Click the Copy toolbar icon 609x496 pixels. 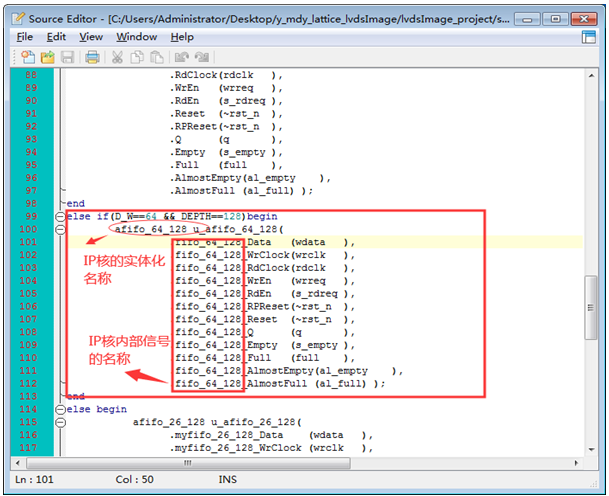click(137, 57)
